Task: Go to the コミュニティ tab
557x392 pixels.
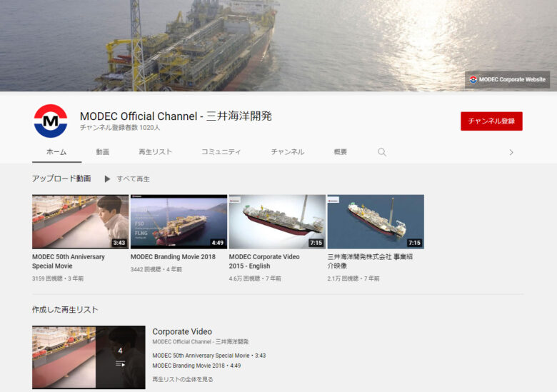Action: pyautogui.click(x=221, y=152)
